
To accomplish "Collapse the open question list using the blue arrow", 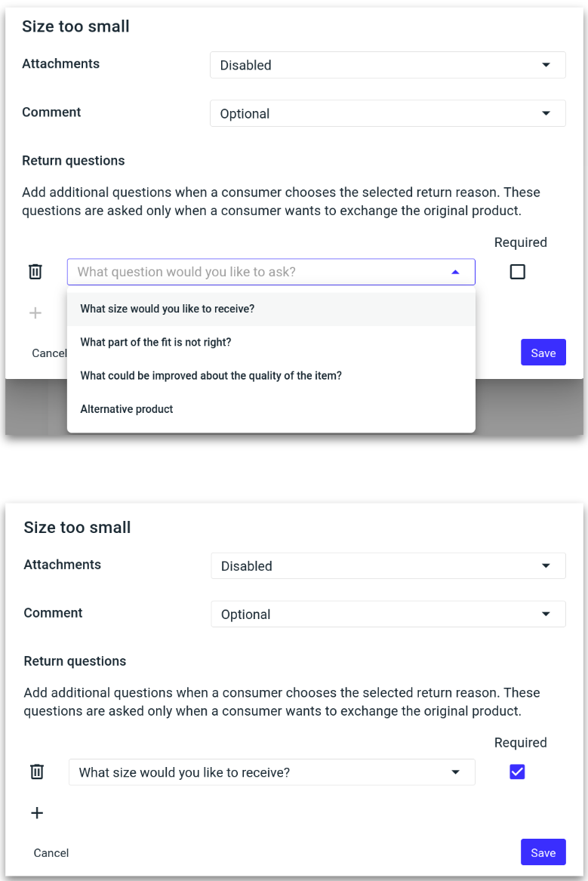I will tap(455, 272).
